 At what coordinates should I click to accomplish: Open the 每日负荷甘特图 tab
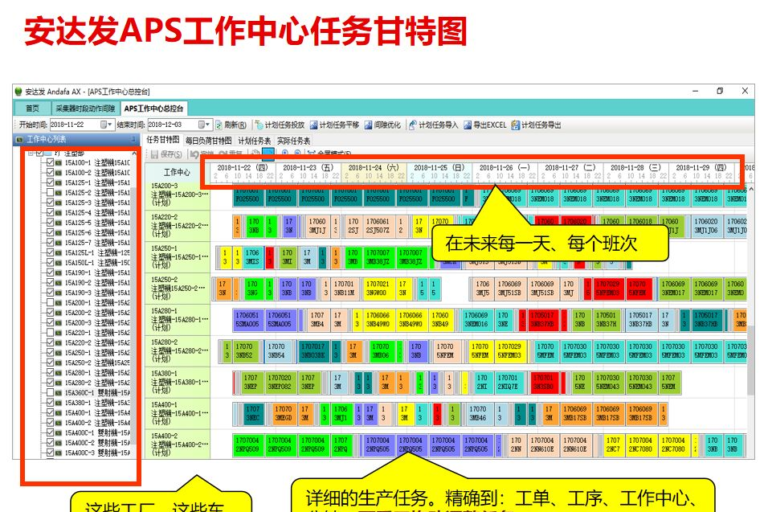coord(209,141)
